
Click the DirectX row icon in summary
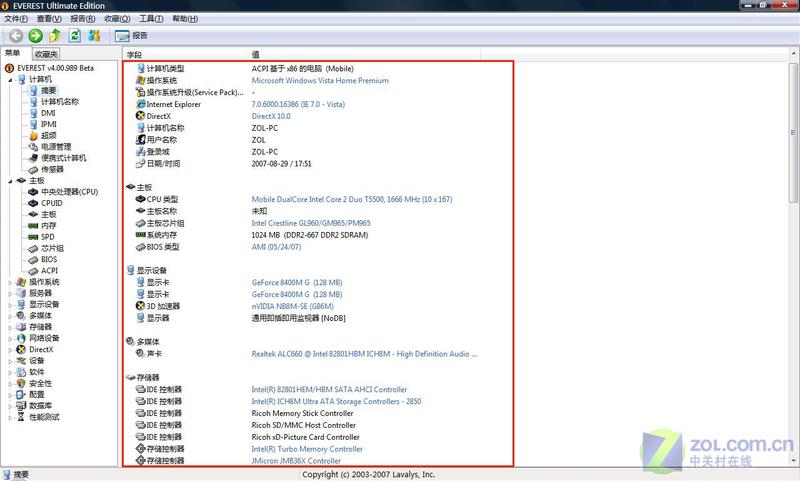coord(141,116)
